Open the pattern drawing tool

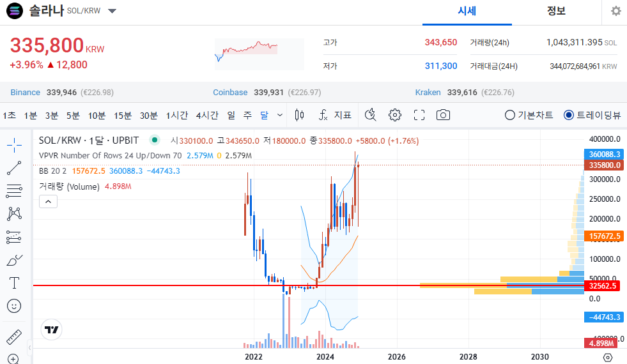coord(14,214)
